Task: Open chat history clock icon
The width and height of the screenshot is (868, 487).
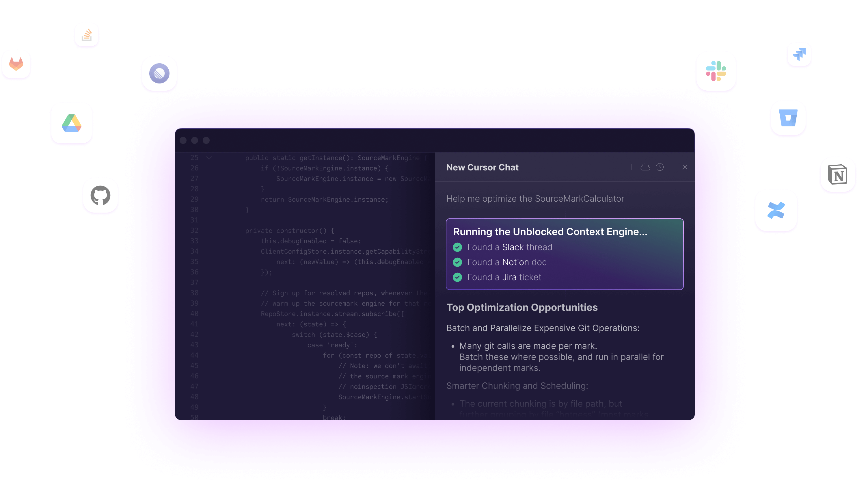Action: (x=660, y=167)
